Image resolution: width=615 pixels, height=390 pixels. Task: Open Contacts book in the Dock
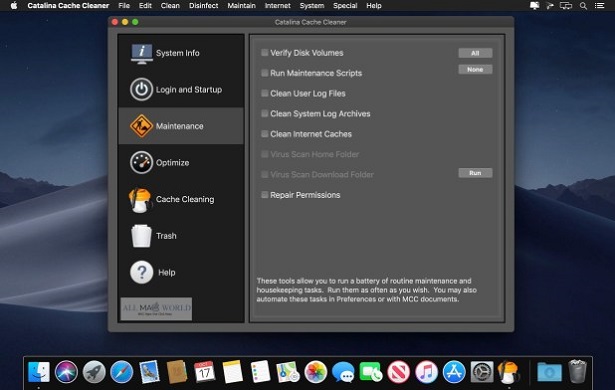tap(177, 372)
